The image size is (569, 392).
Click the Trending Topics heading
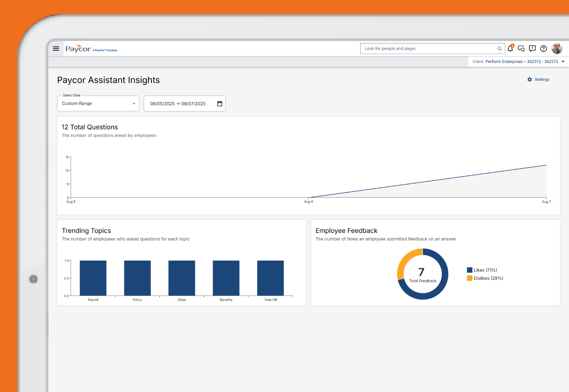pyautogui.click(x=87, y=231)
